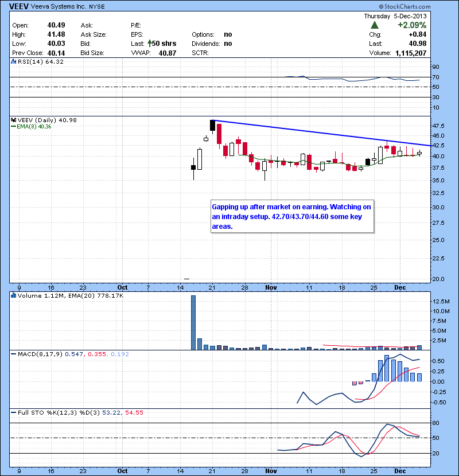Image resolution: width=459 pixels, height=476 pixels.
Task: Click the VEEV candlestick legend icon
Action: click(13, 120)
